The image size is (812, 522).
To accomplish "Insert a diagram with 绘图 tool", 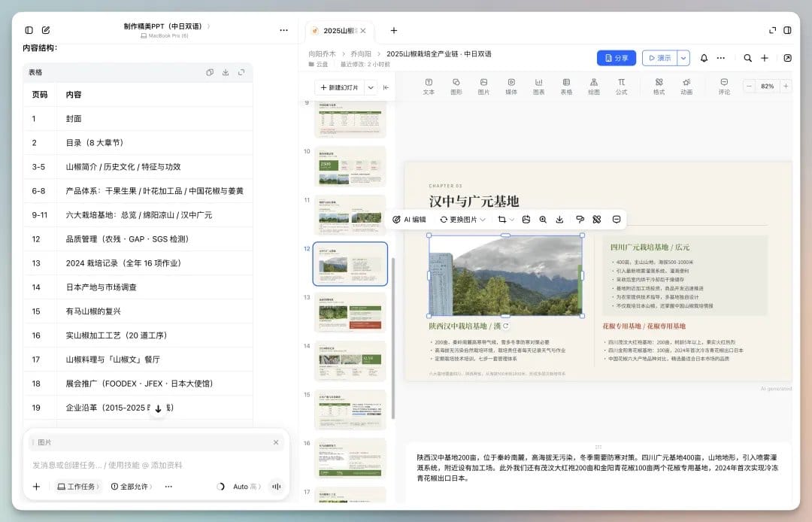I will point(594,86).
